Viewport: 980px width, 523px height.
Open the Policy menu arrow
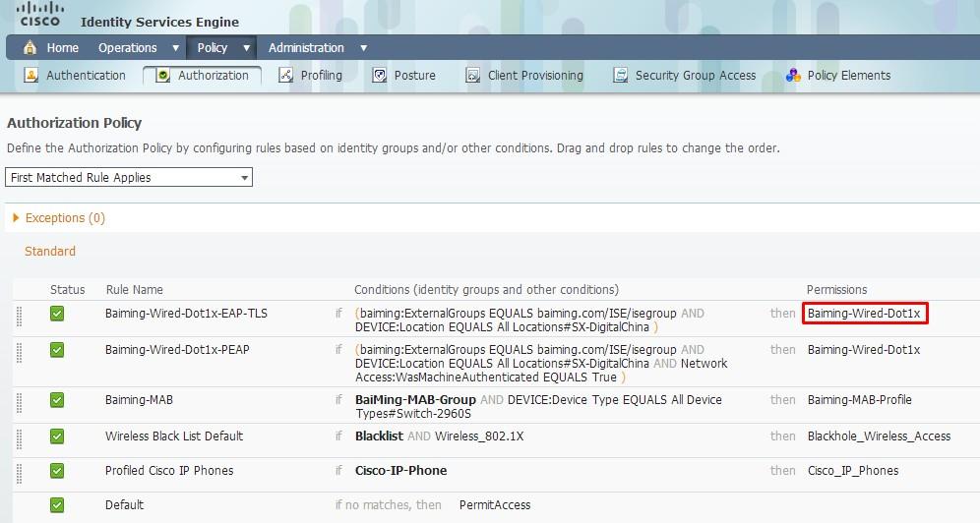coord(246,48)
